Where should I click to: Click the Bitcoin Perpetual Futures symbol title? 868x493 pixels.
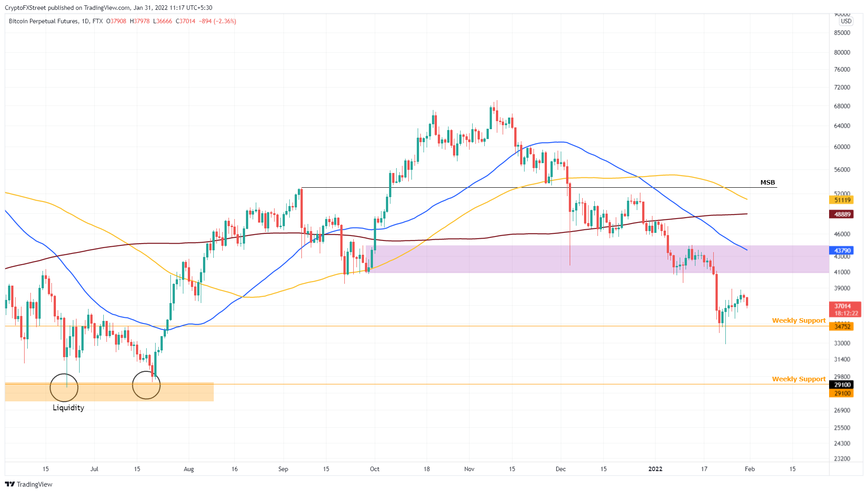43,21
